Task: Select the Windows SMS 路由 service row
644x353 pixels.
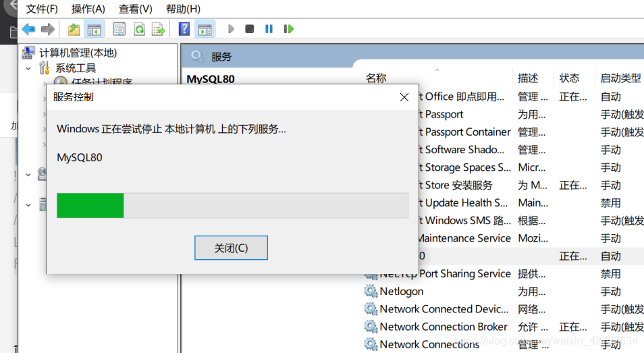Action: 531,221
